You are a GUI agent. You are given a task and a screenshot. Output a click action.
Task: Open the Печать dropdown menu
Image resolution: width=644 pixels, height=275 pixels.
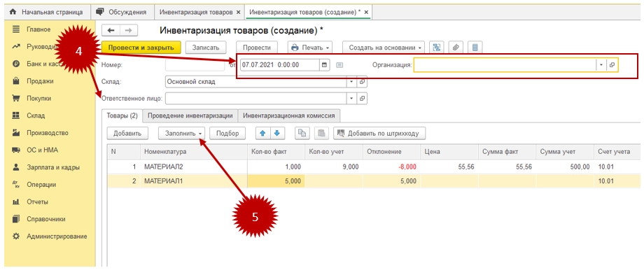pos(309,48)
